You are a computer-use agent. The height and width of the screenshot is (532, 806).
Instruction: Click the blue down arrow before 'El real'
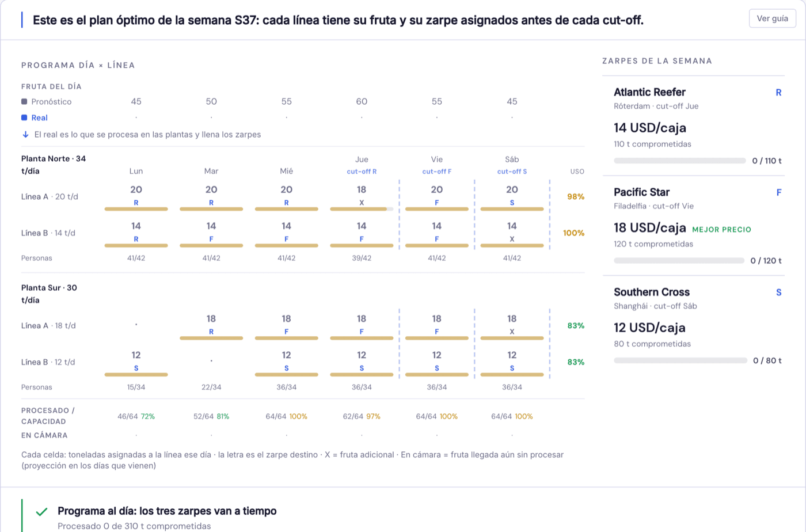point(25,134)
